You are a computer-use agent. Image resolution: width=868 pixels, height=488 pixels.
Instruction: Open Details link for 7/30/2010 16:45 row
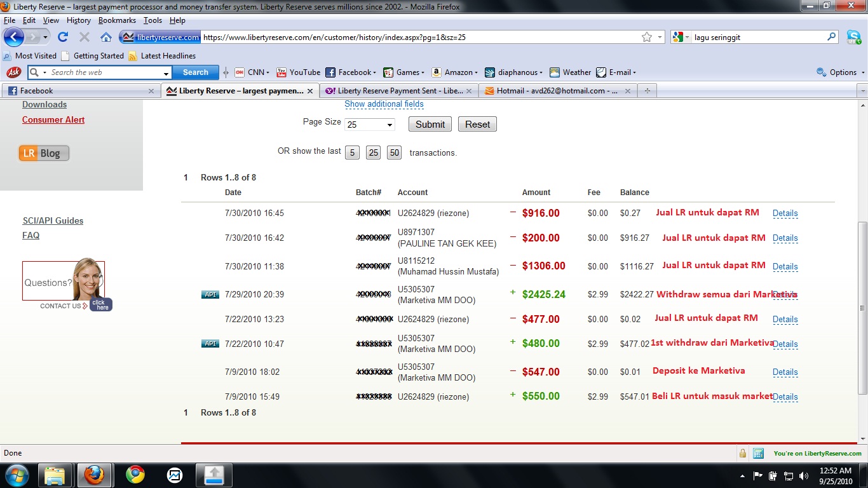(785, 213)
